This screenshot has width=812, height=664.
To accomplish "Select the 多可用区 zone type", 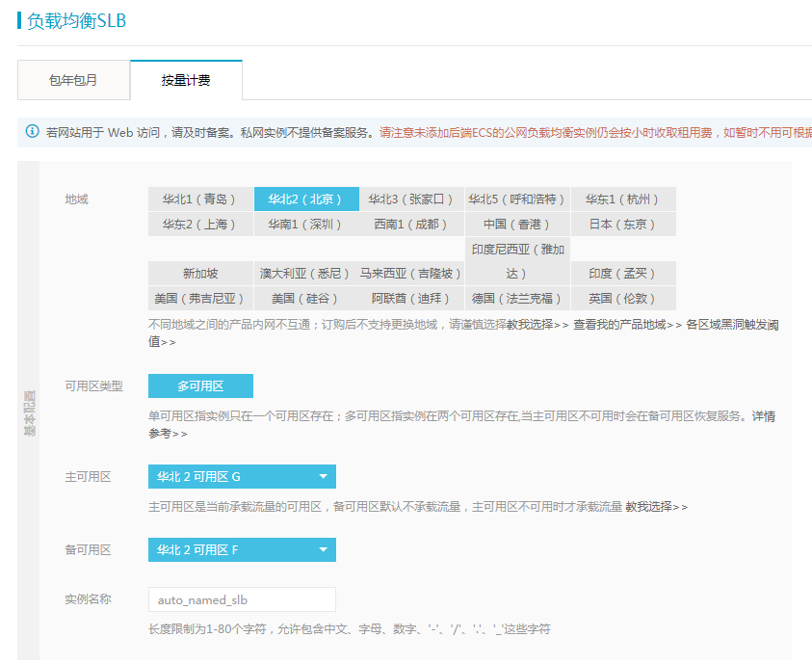I will [200, 385].
